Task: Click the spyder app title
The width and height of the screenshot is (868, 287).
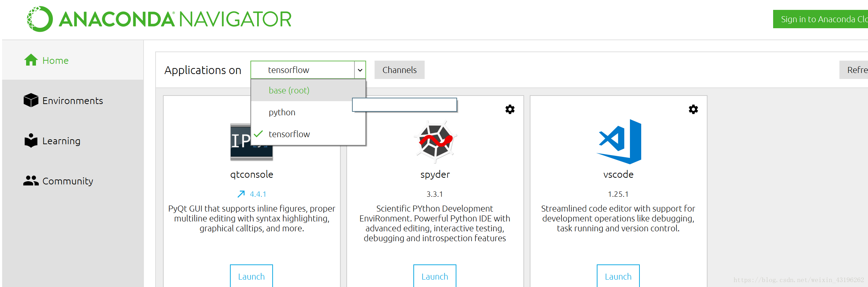Action: point(435,175)
